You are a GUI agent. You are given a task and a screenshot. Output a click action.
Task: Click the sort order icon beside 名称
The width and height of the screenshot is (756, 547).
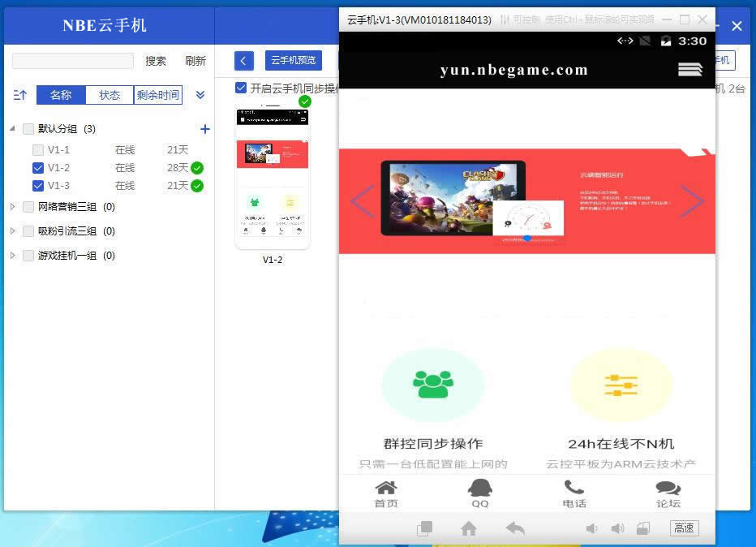pyautogui.click(x=19, y=95)
